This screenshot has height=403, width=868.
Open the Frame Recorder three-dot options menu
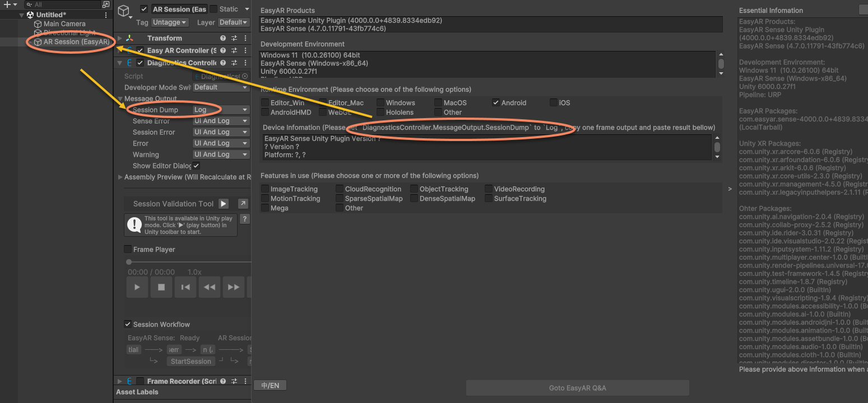[x=245, y=381]
